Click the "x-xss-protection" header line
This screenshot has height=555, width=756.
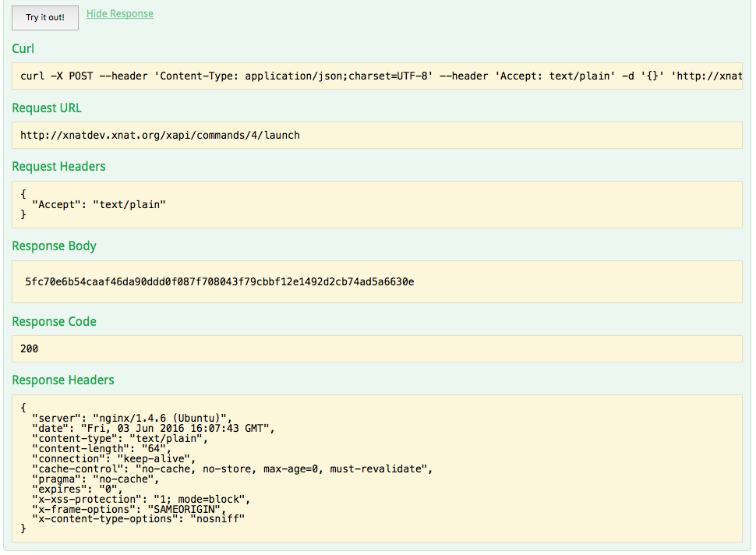point(139,499)
